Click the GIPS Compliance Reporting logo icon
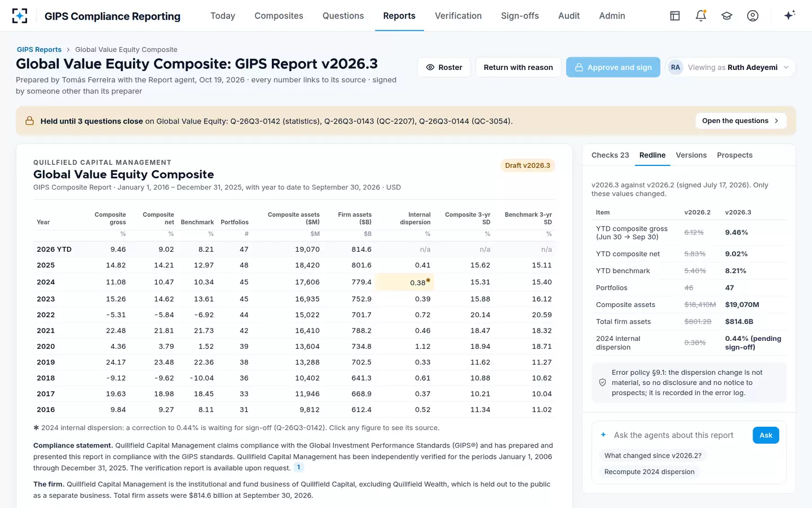 (x=20, y=16)
